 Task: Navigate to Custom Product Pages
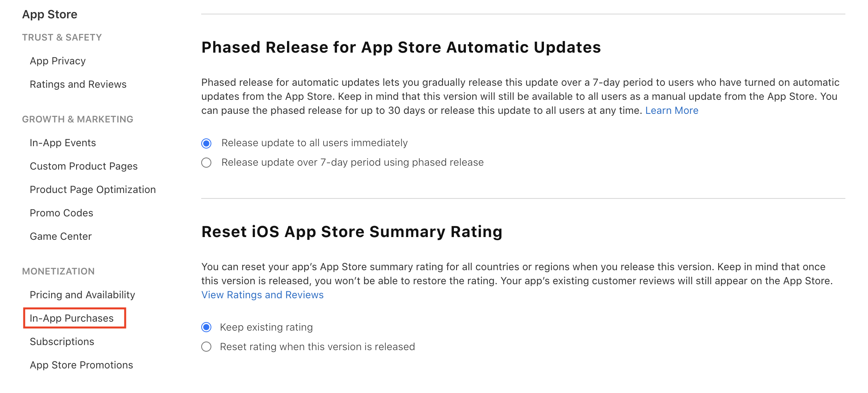tap(83, 166)
